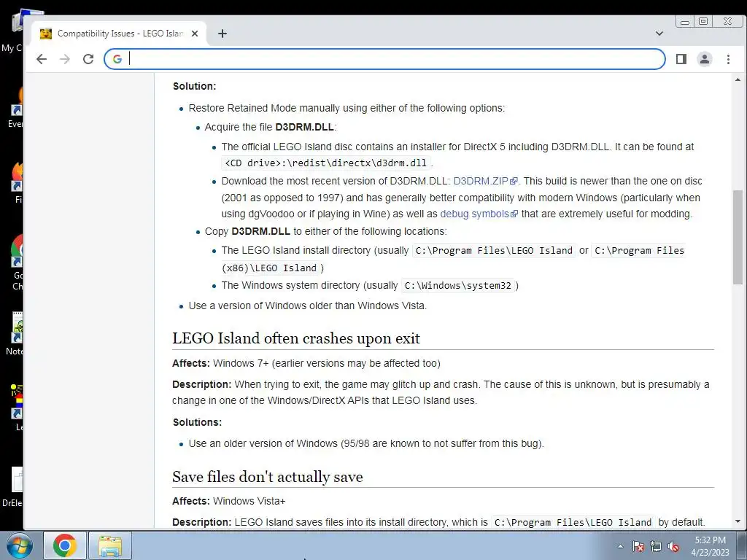The width and height of the screenshot is (747, 560).
Task: Go back to the previous page
Action: click(x=42, y=59)
